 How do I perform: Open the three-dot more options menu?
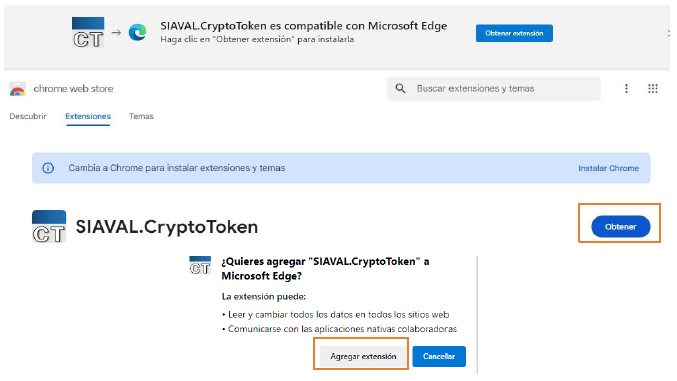[x=626, y=89]
